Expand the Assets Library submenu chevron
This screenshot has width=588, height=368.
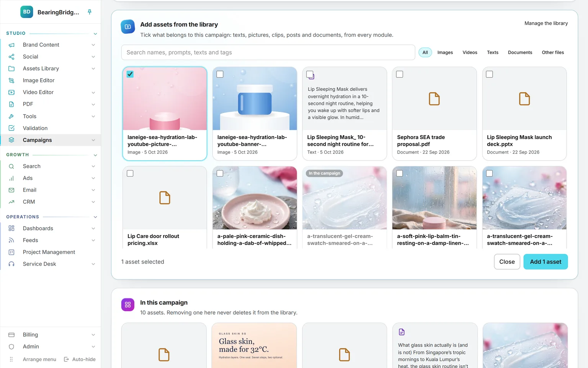93,69
